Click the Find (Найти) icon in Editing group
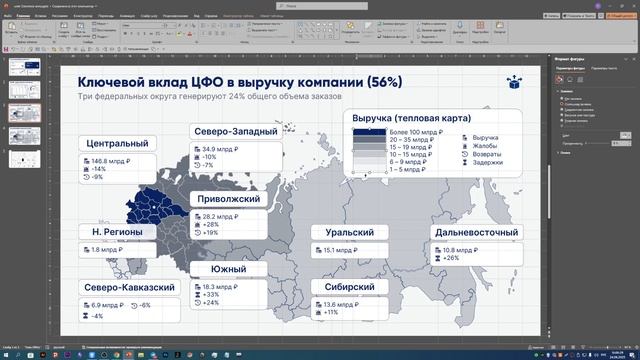The width and height of the screenshot is (640, 360). point(419,24)
